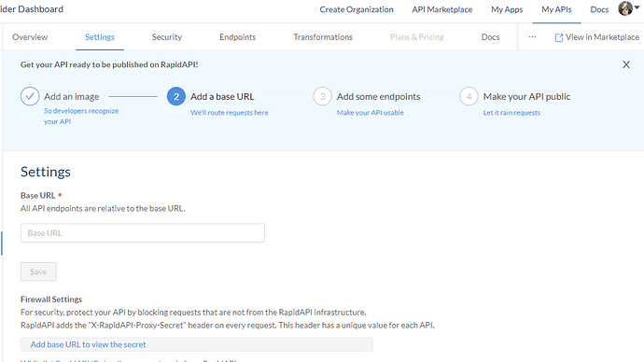Open the more tabs ellipsis menu
The width and height of the screenshot is (644, 362).
[532, 37]
